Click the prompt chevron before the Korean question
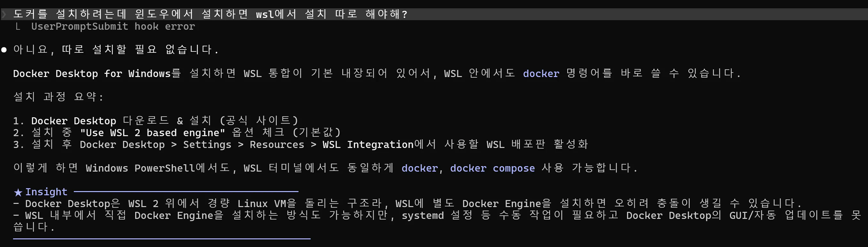The height and width of the screenshot is (247, 868). coord(4,14)
